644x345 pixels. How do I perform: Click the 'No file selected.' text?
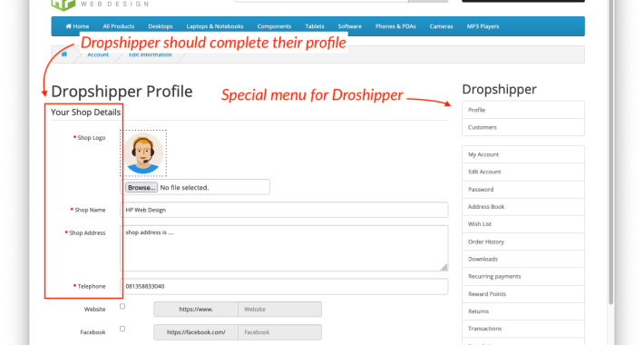[x=184, y=188]
